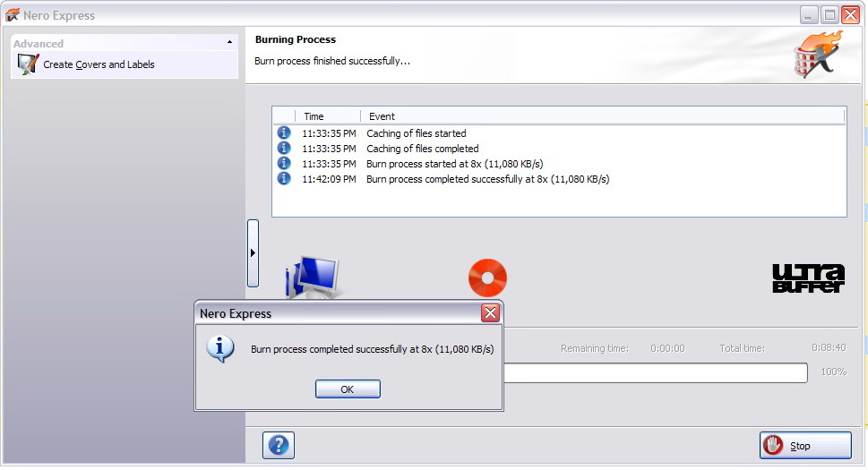
Task: Select 'Burn process started at 8x' event
Action: (x=454, y=164)
